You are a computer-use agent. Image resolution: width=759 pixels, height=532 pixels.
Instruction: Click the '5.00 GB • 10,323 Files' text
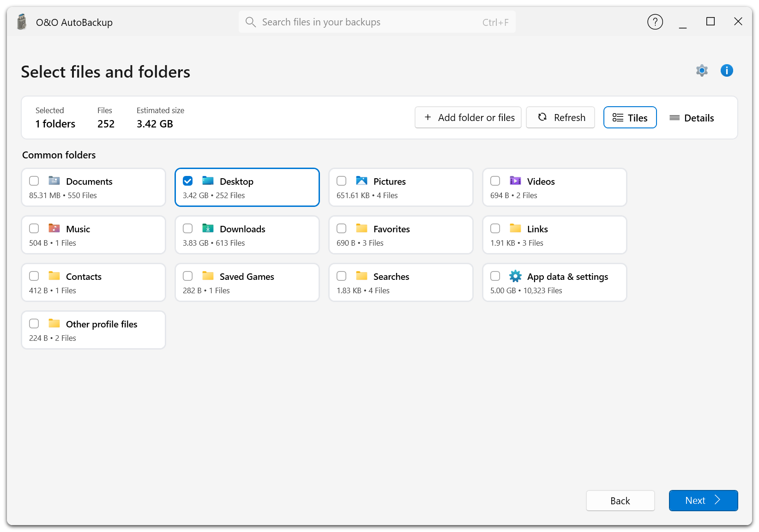pos(526,290)
